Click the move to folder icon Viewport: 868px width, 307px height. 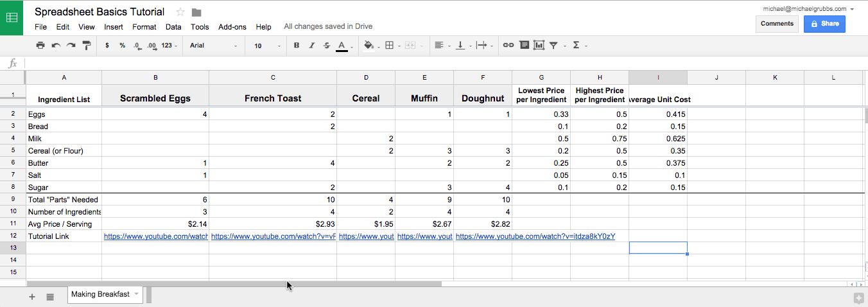coord(196,12)
